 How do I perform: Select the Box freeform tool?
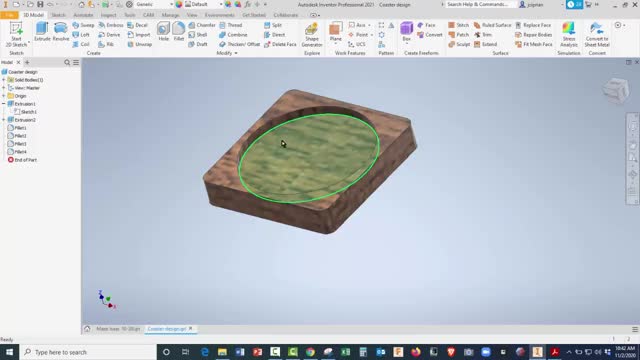point(407,31)
